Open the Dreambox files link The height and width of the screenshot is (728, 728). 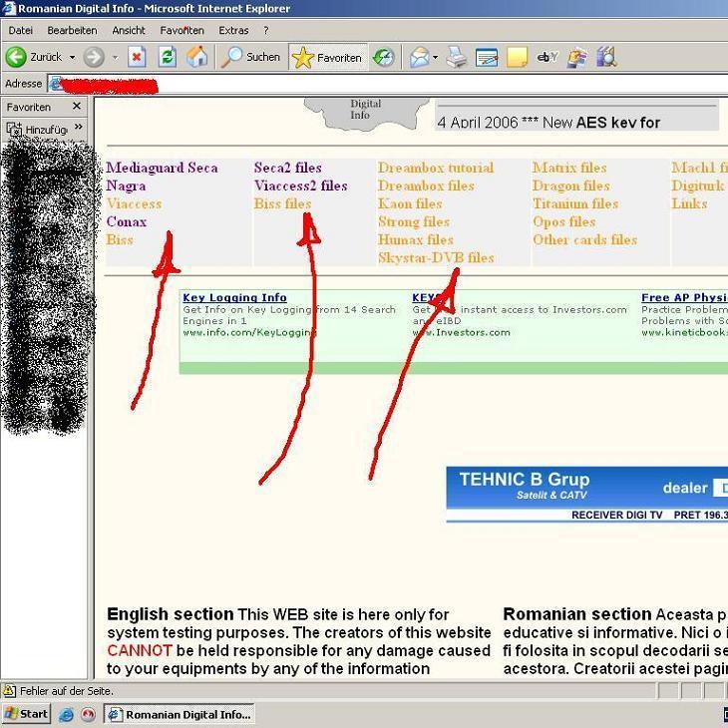426,185
